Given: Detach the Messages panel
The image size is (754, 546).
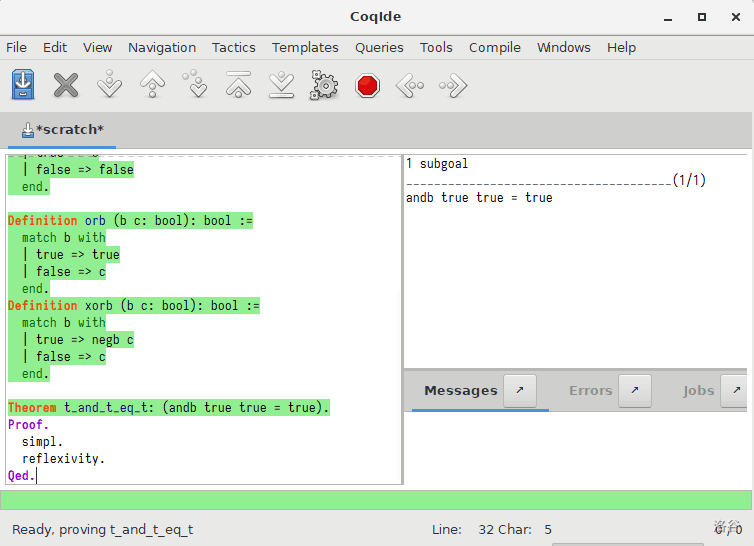Looking at the screenshot, I should pyautogui.click(x=519, y=391).
